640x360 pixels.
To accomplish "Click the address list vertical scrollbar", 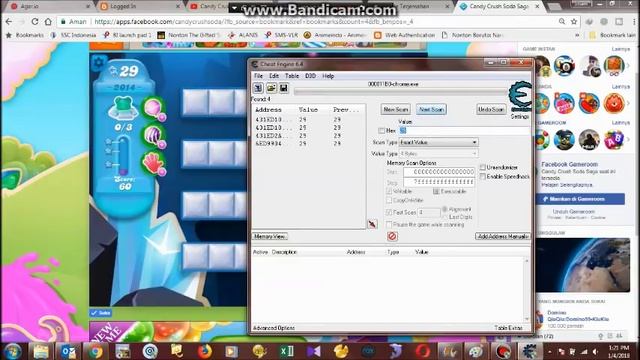I will coord(527,289).
